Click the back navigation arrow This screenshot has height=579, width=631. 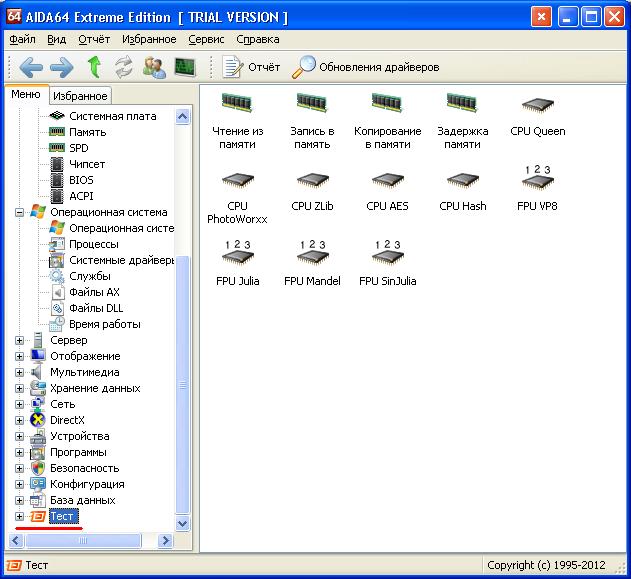click(32, 67)
